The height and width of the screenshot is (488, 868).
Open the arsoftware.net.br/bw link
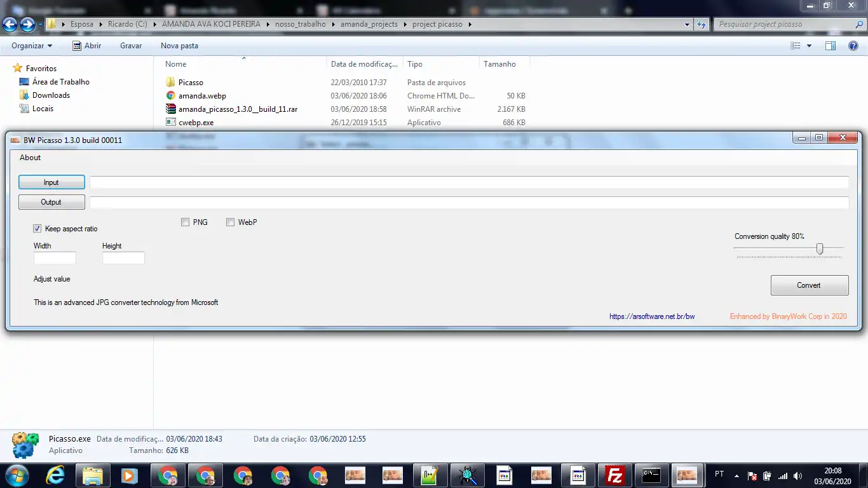click(x=652, y=316)
